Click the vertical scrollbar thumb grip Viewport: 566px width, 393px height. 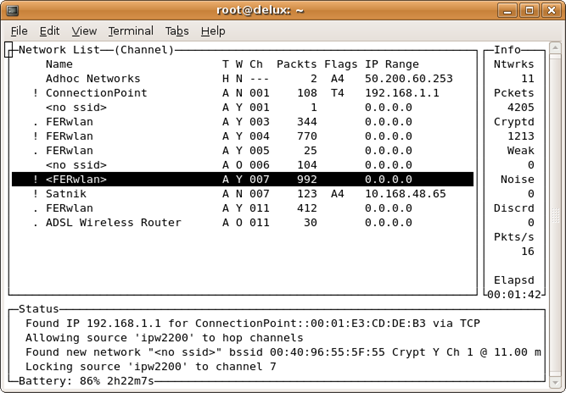(x=555, y=215)
